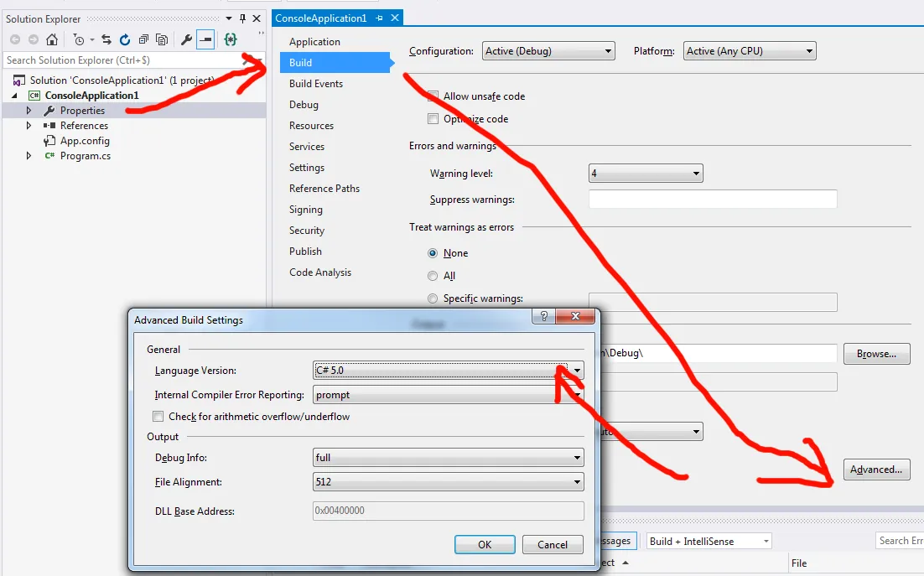Screen dimensions: 924x576
Task: Go back in Solution Explorer
Action: coord(15,39)
